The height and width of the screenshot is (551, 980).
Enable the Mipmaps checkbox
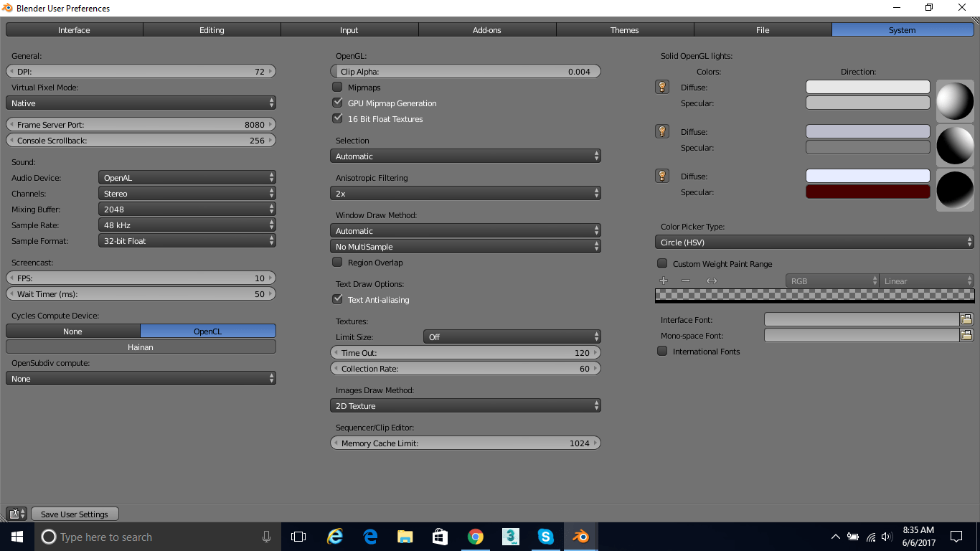337,87
